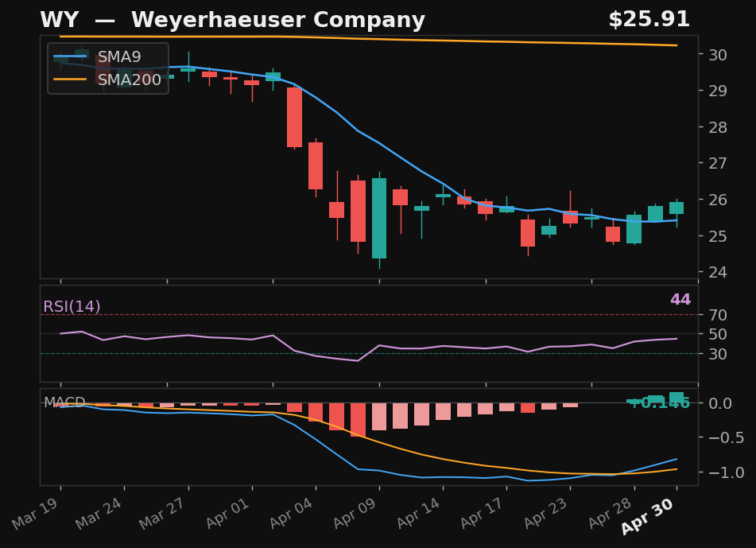
Task: Click the RSI axis label 50
Action: pyautogui.click(x=717, y=334)
